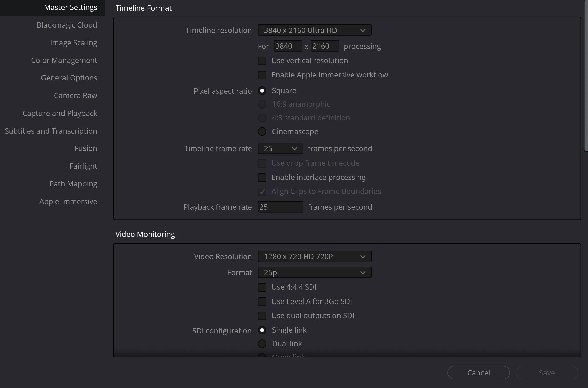Open the Color Management settings section
Screen dimensions: 588x388
64,60
